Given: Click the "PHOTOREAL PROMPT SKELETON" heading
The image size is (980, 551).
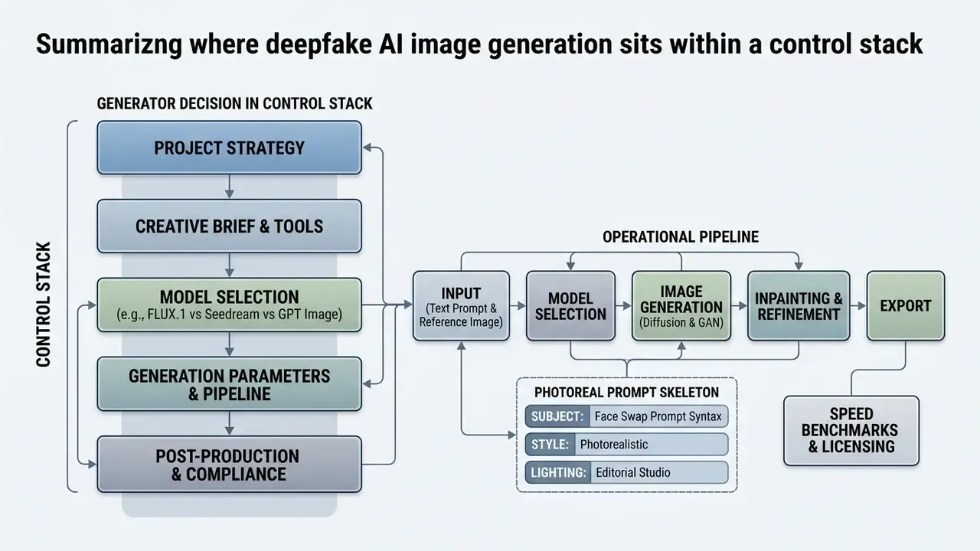Looking at the screenshot, I should click(626, 393).
